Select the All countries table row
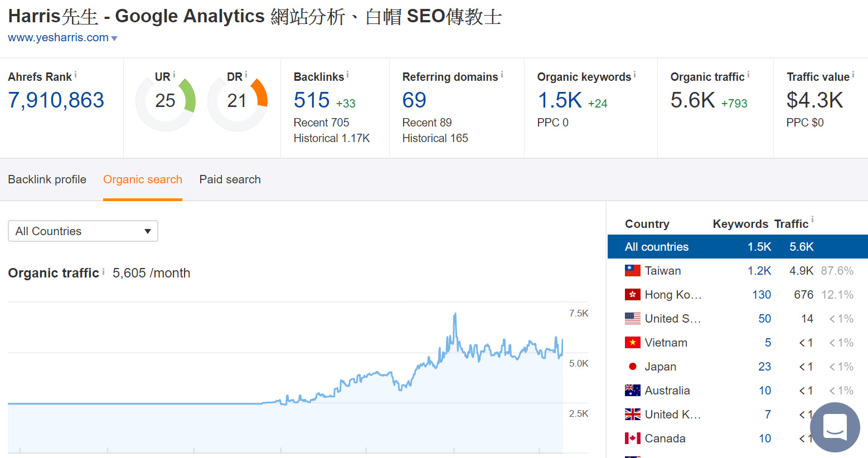The image size is (868, 458). point(737,247)
